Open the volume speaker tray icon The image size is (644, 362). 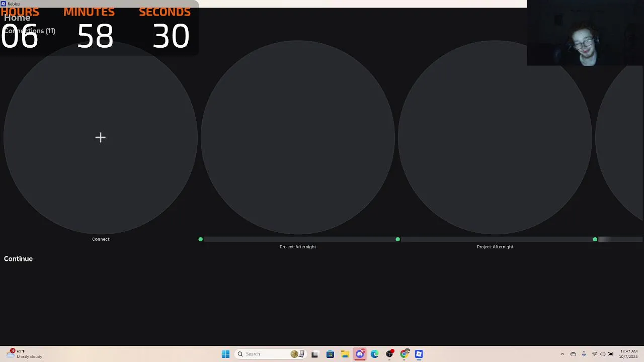coord(602,354)
